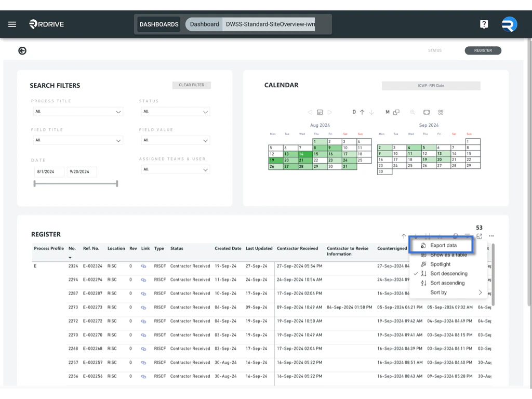This screenshot has height=399, width=532.
Task: Click the back arrow below the header
Action: (22, 50)
